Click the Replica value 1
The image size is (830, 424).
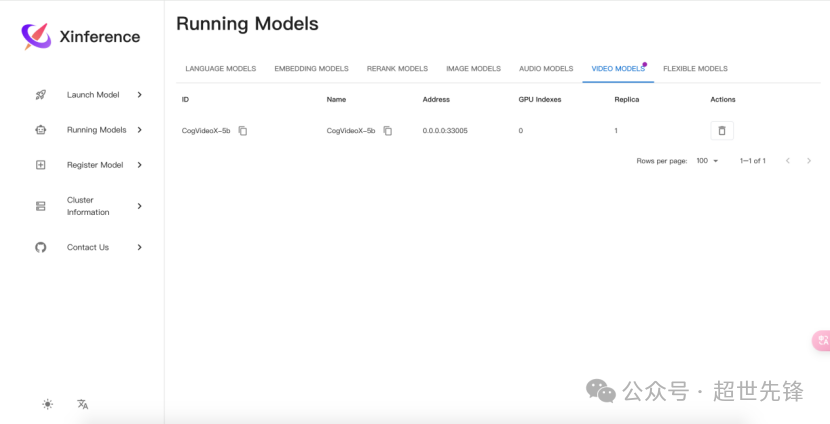click(616, 131)
